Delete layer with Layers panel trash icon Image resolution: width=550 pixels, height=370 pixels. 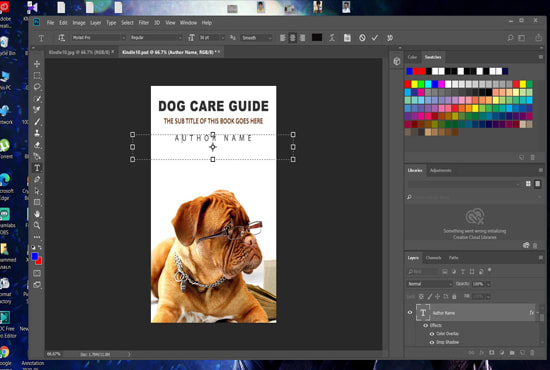point(532,352)
